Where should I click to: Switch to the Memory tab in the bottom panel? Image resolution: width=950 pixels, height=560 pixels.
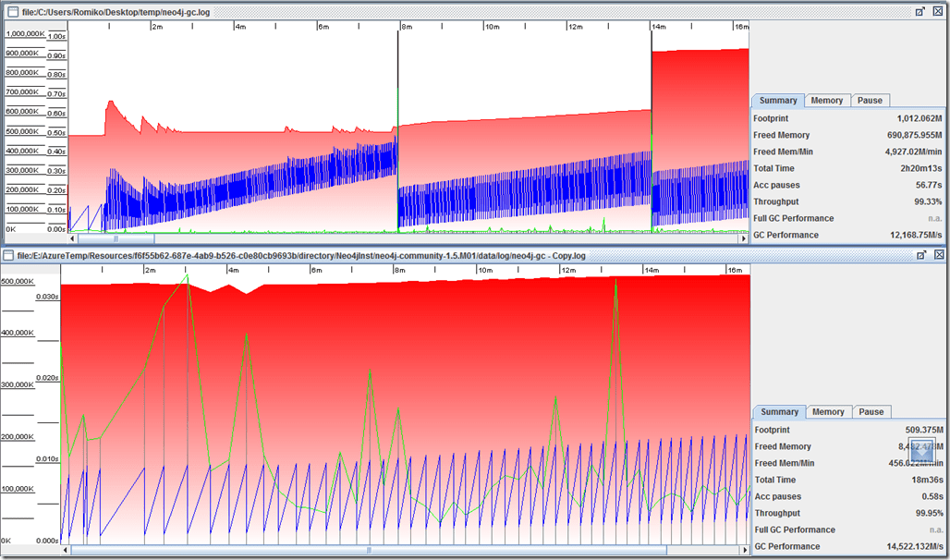point(828,412)
